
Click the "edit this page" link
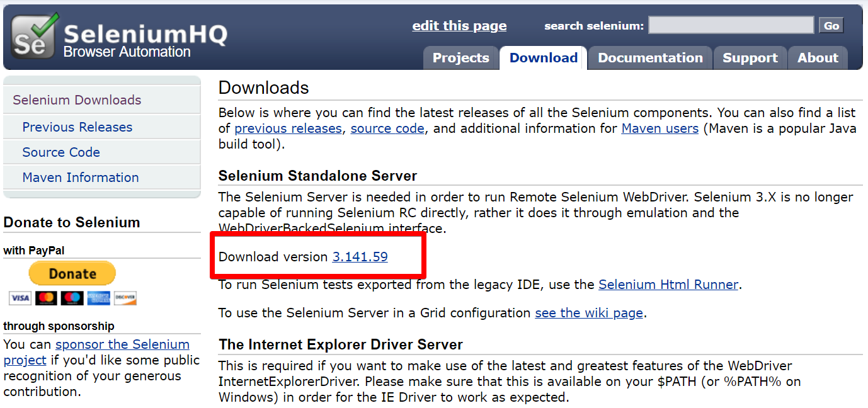tap(459, 25)
